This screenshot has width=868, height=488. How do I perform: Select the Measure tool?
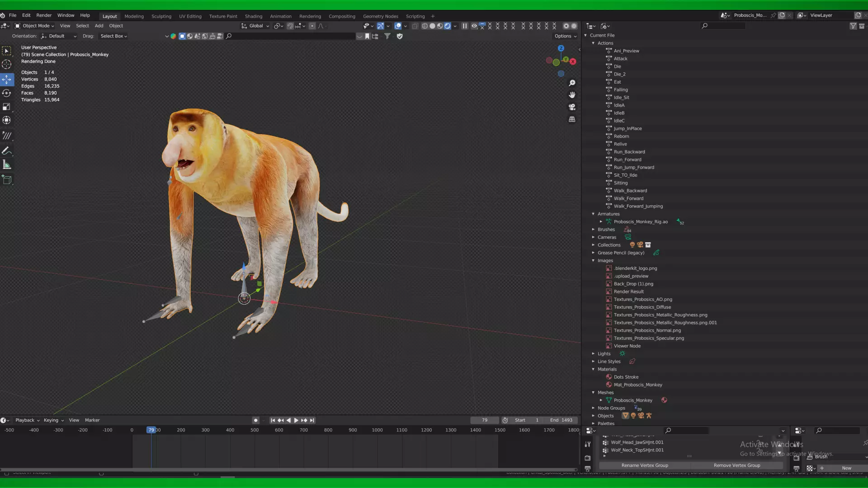(7, 164)
